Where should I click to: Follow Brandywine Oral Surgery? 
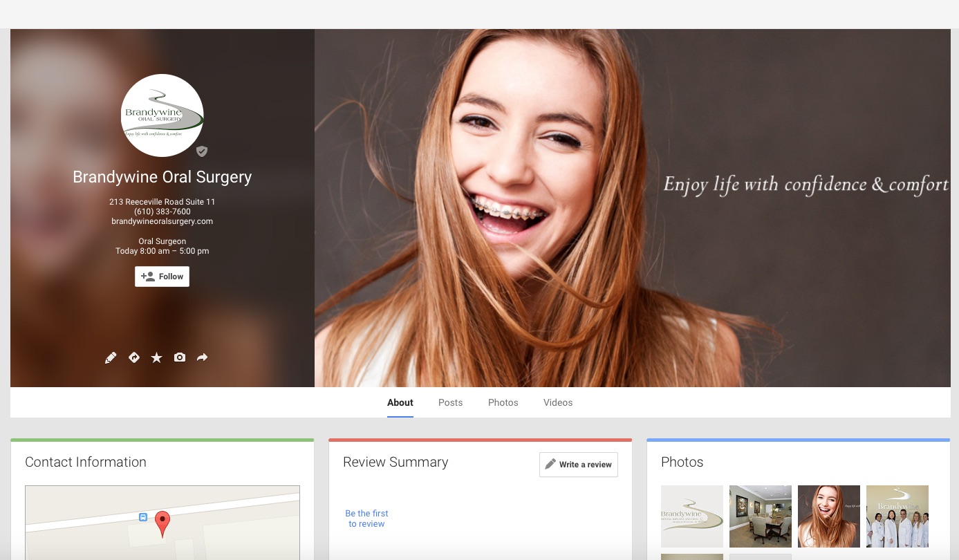(162, 277)
